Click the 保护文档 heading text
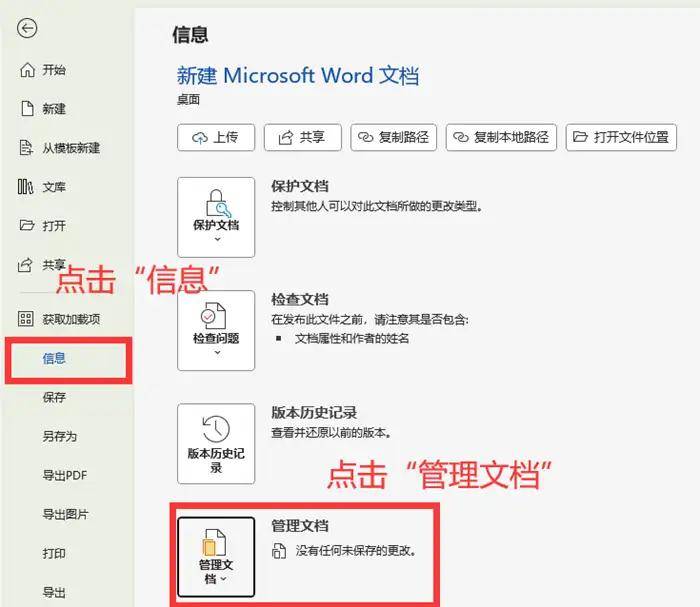Viewport: 700px width, 607px height. coord(300,186)
